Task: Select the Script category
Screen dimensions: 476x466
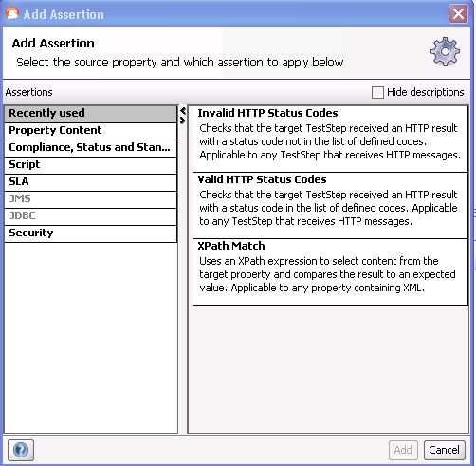Action: 91,165
